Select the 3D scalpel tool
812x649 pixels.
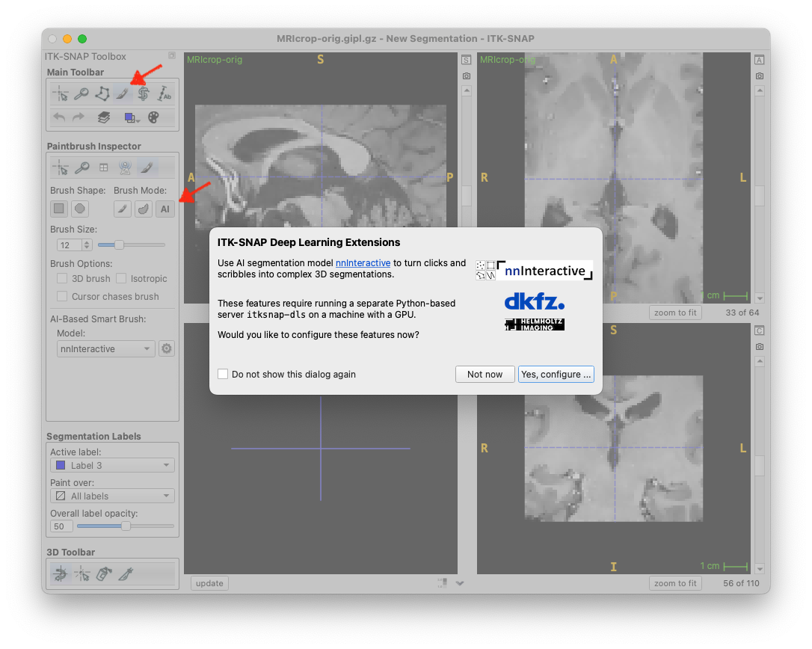(126, 574)
